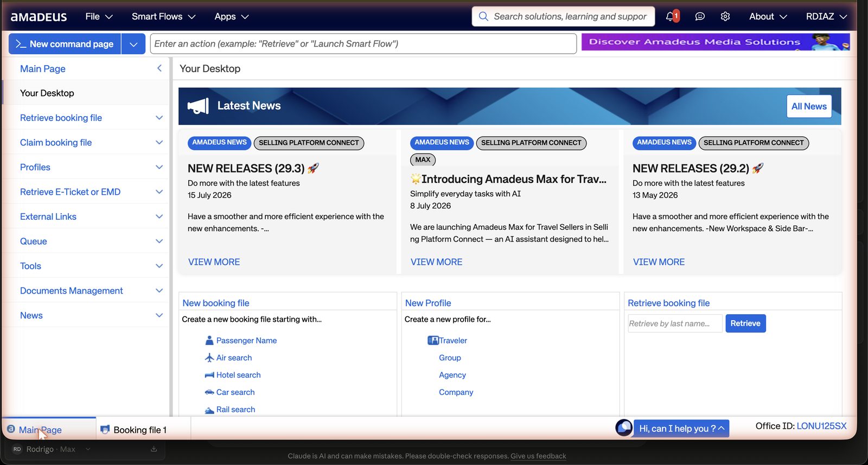Open the About menu
This screenshot has width=868, height=465.
coord(768,16)
